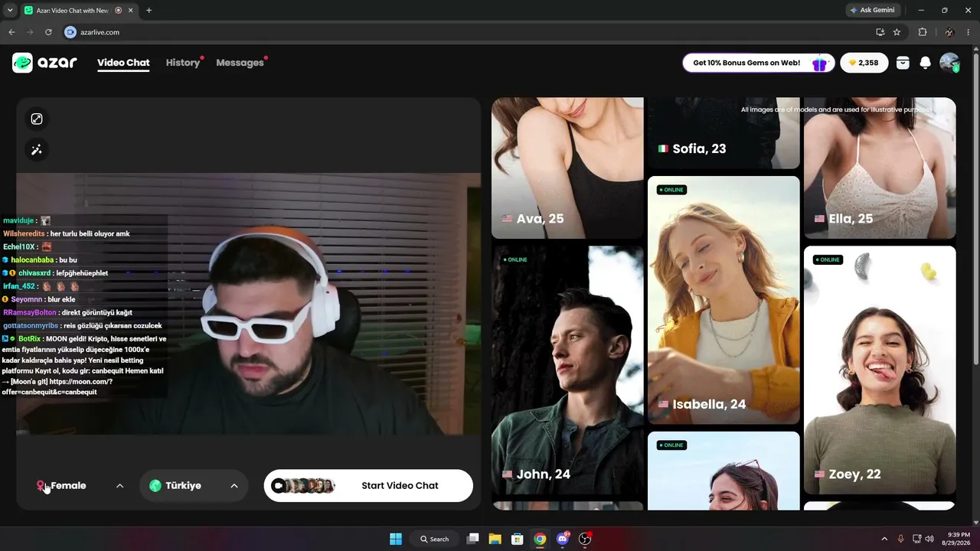Open Windows Search on the taskbar
This screenshot has width=980, height=551.
tap(434, 539)
